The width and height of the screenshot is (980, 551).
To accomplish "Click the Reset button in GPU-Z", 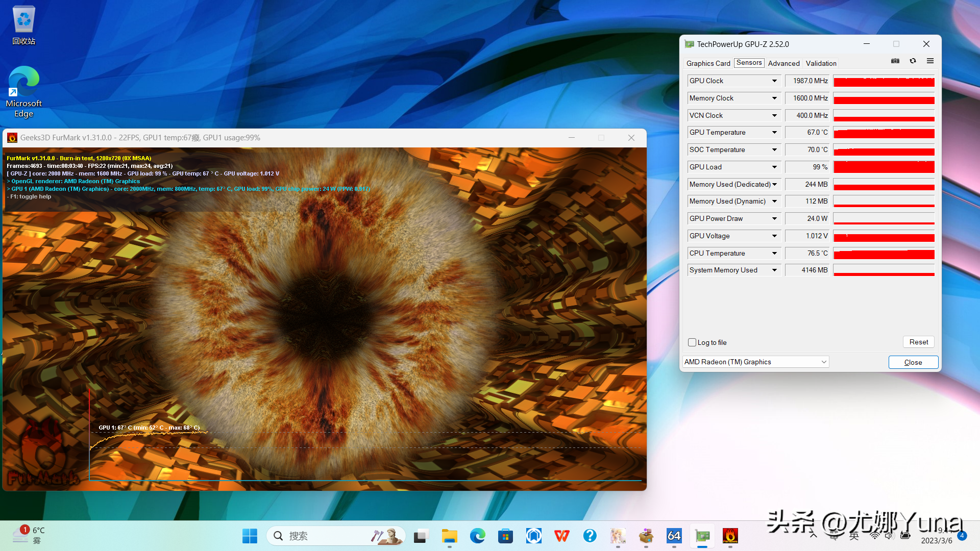I will 919,342.
